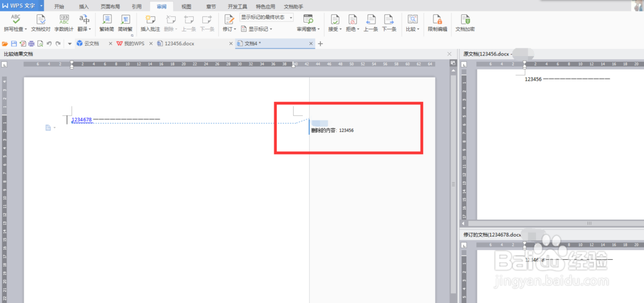Click the 比较 compare documents icon

(x=412, y=19)
